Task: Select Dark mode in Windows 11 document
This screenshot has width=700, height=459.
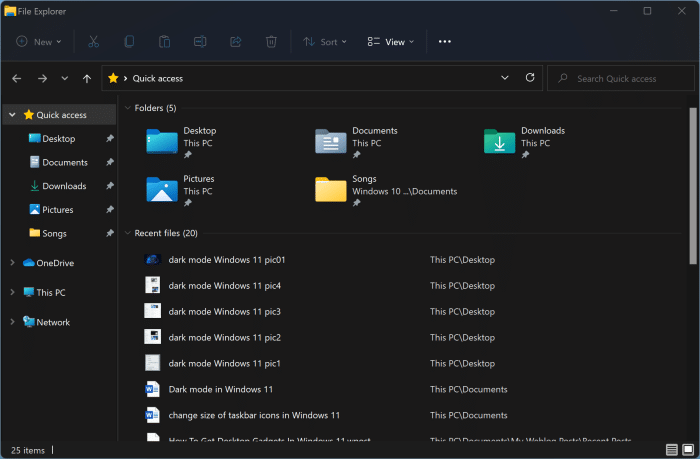Action: 221,389
